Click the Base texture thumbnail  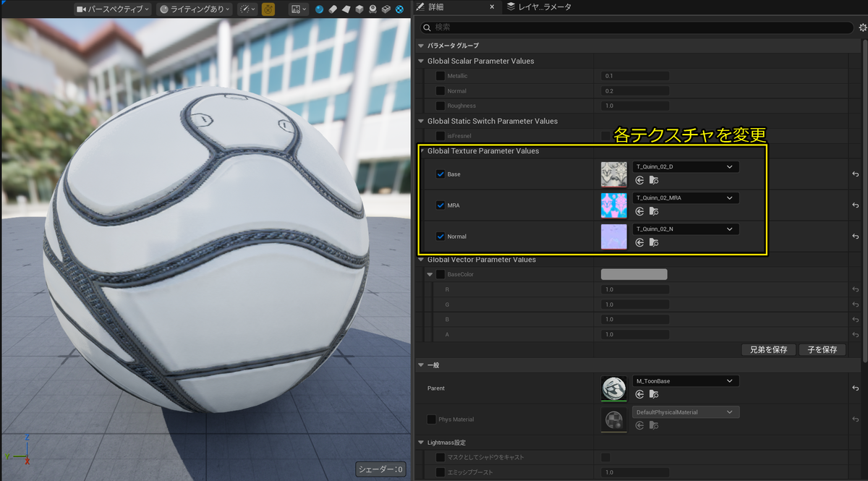(614, 174)
